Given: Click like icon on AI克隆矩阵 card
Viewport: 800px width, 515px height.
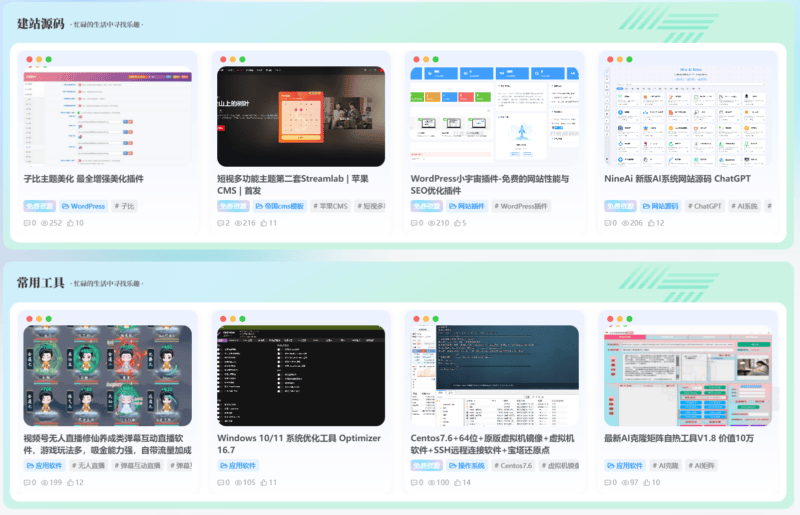Looking at the screenshot, I should tap(646, 482).
